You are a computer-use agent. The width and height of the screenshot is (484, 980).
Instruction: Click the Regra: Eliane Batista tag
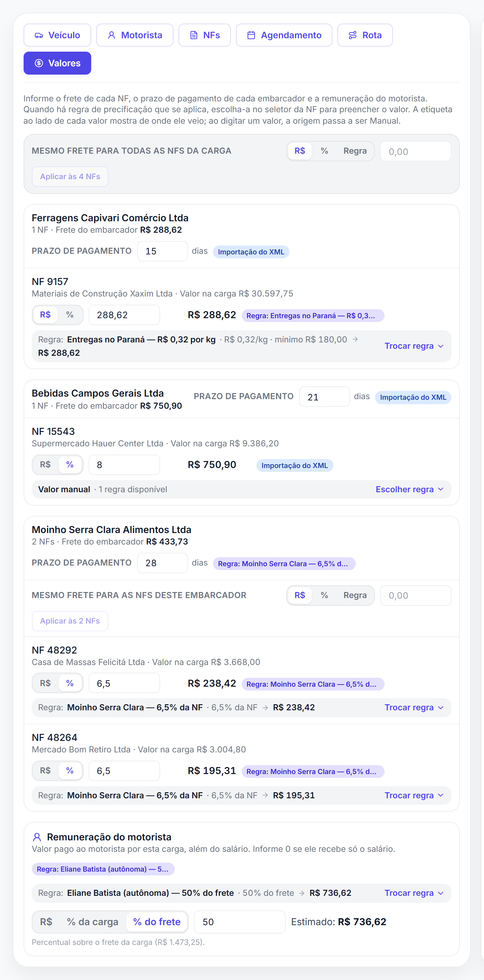tap(103, 869)
